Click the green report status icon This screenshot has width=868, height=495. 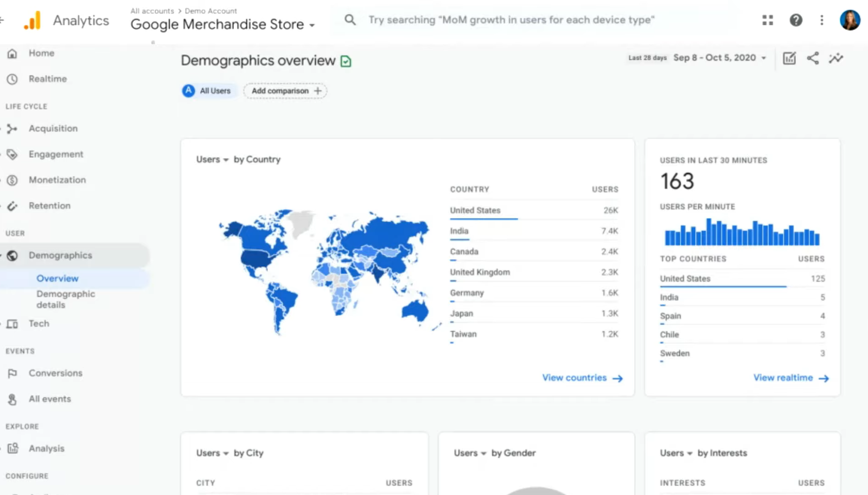pos(346,61)
